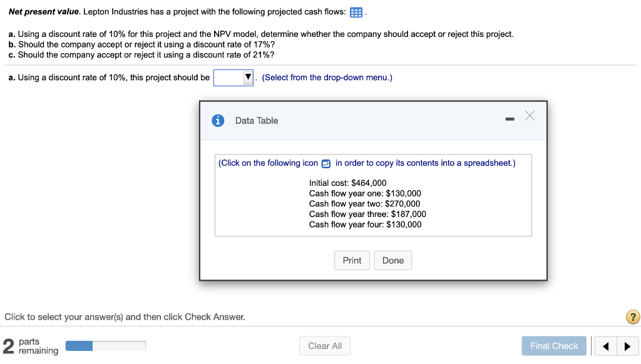Close the Data Table popup with the X

click(x=530, y=116)
